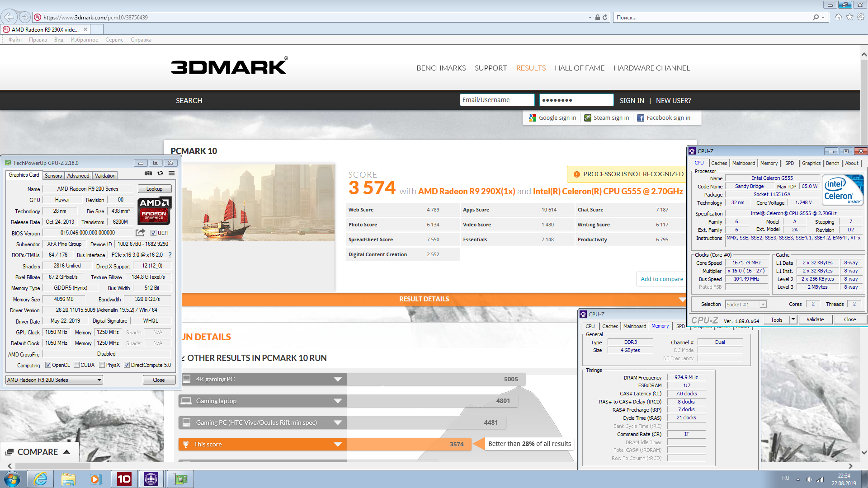
Task: Toggle the UEFI checkbox in GPU-Z
Action: click(x=153, y=233)
